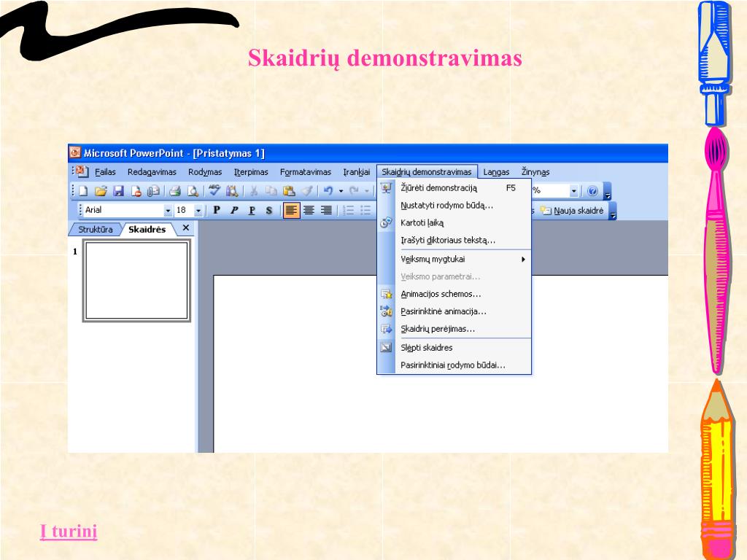Toggle the numbered list button
The image size is (747, 560).
[349, 210]
